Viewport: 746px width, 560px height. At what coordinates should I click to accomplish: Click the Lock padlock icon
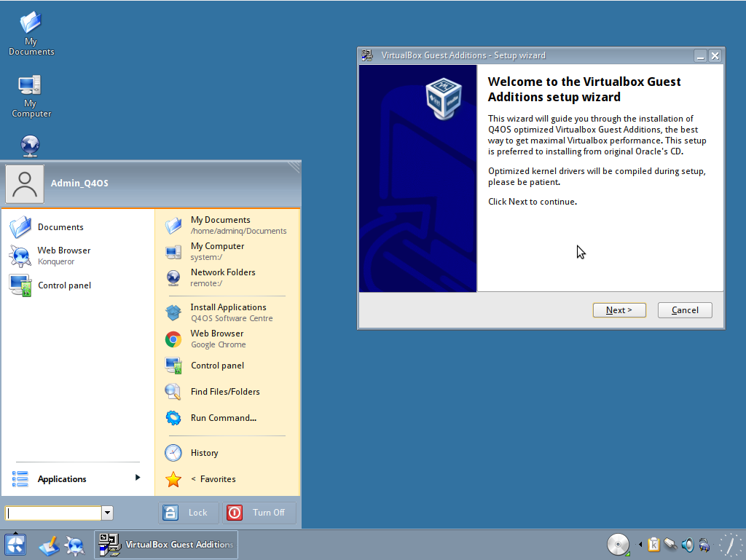tap(170, 513)
